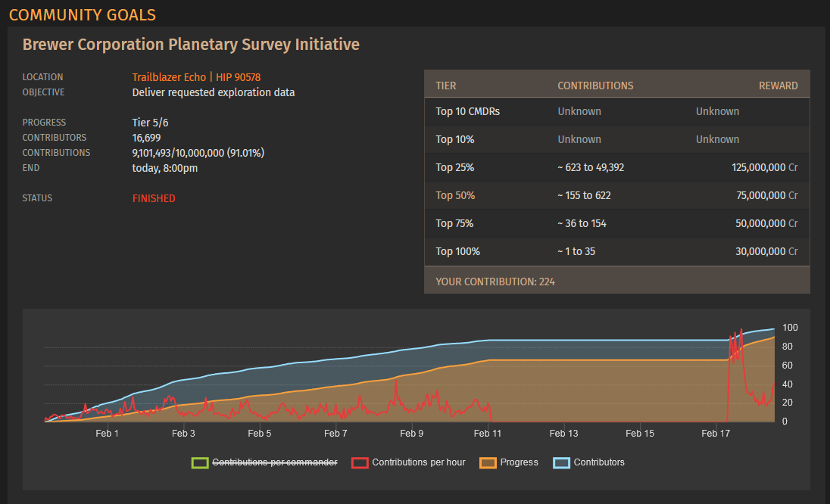
Task: Click the Feb 5 chart axis label
Action: click(259, 434)
